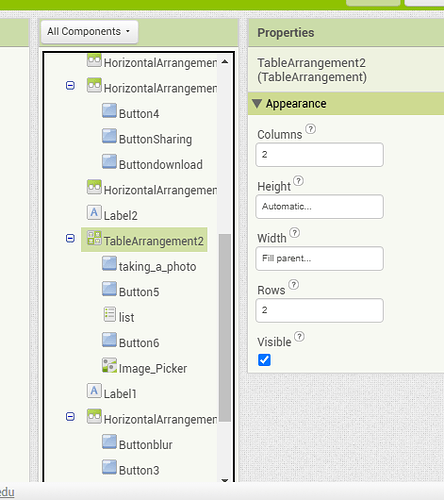Uncheck the Visible checkbox
The image size is (444, 500).
[264, 360]
